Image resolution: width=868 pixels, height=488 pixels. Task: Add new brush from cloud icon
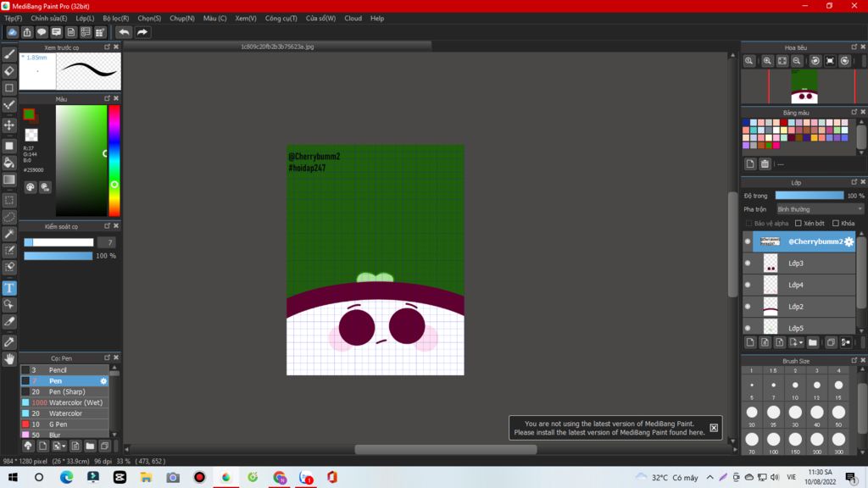pos(28,446)
